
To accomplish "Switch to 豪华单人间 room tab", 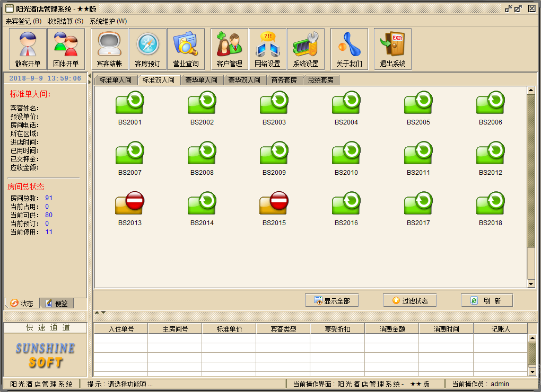I will 201,81.
